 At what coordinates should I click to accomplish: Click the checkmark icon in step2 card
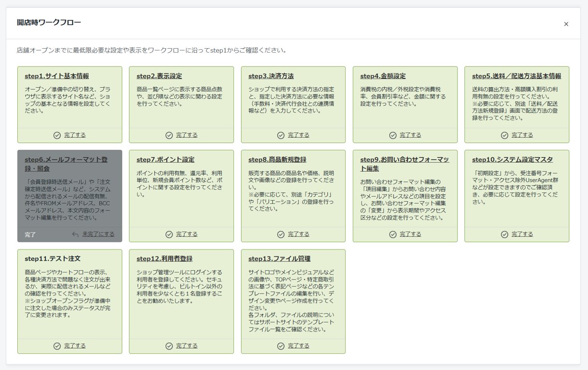[169, 136]
